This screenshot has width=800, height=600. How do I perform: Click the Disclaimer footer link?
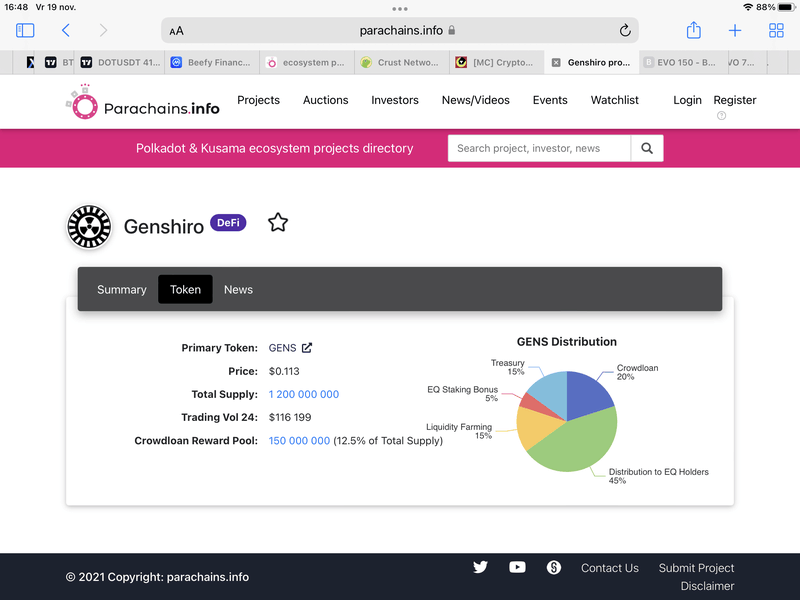click(x=707, y=586)
